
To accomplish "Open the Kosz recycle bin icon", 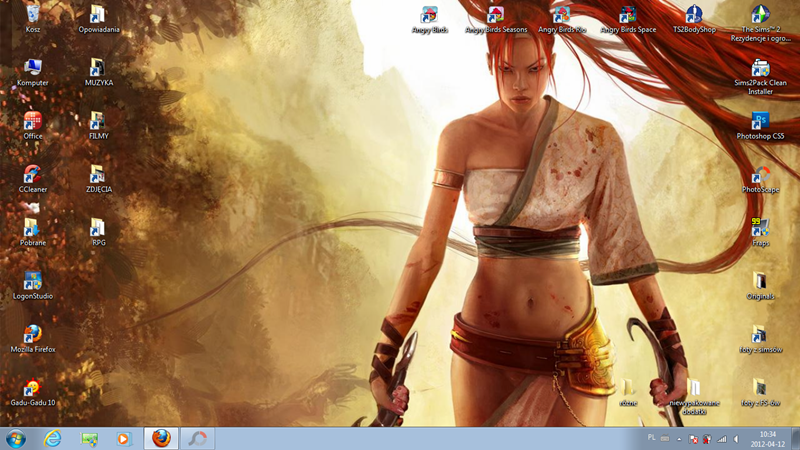I will (x=33, y=19).
